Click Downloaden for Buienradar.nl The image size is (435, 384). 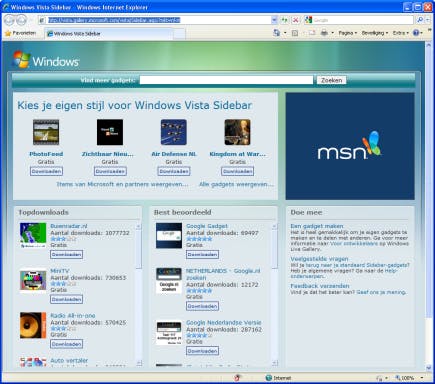(67, 254)
